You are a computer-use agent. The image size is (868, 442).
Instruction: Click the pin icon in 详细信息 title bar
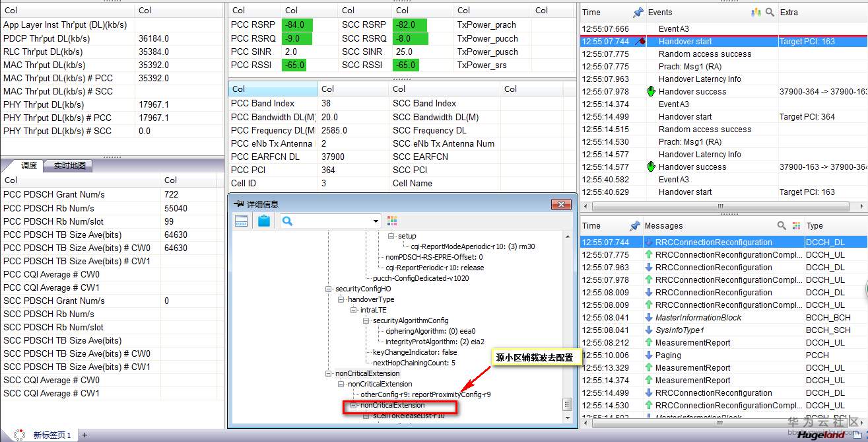tap(239, 204)
